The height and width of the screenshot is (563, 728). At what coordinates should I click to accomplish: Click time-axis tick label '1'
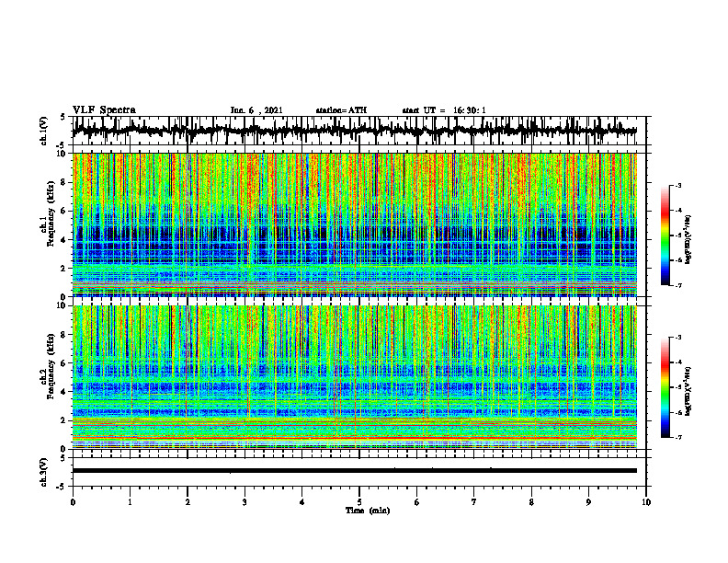coord(130,502)
